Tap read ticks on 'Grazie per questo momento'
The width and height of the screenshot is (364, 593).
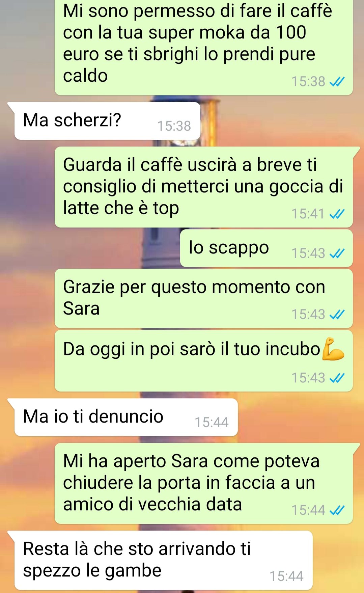pos(337,315)
